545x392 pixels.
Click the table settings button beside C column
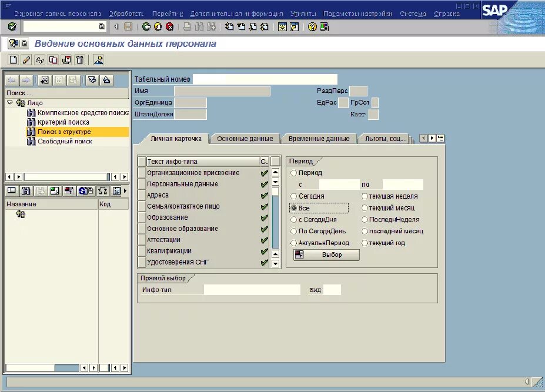pos(275,161)
